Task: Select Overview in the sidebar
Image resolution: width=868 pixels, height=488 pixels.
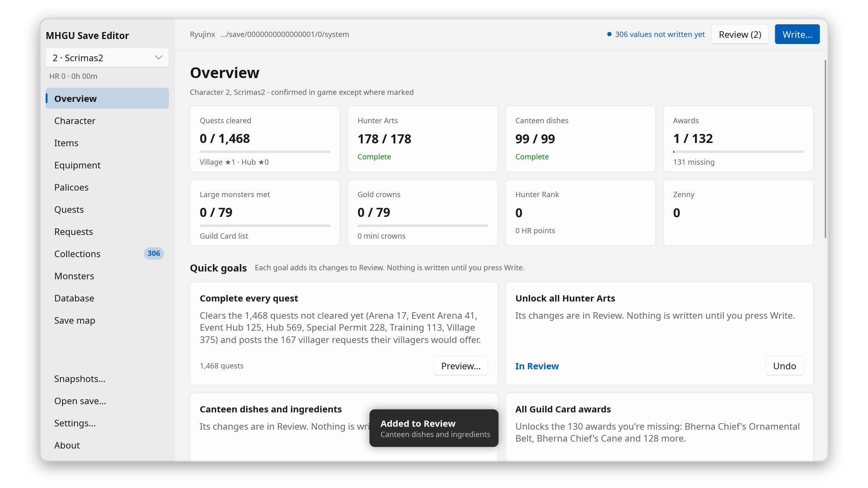Action: tap(107, 99)
